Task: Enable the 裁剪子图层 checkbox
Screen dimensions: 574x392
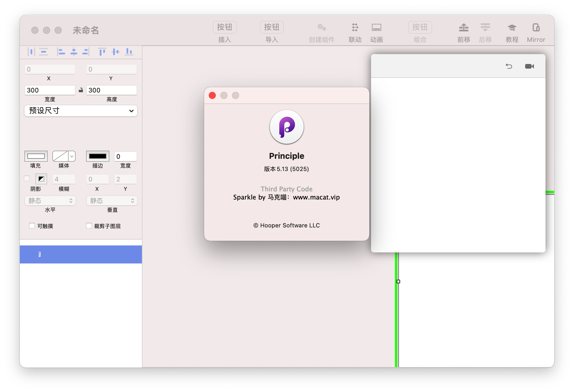Action: click(x=89, y=226)
